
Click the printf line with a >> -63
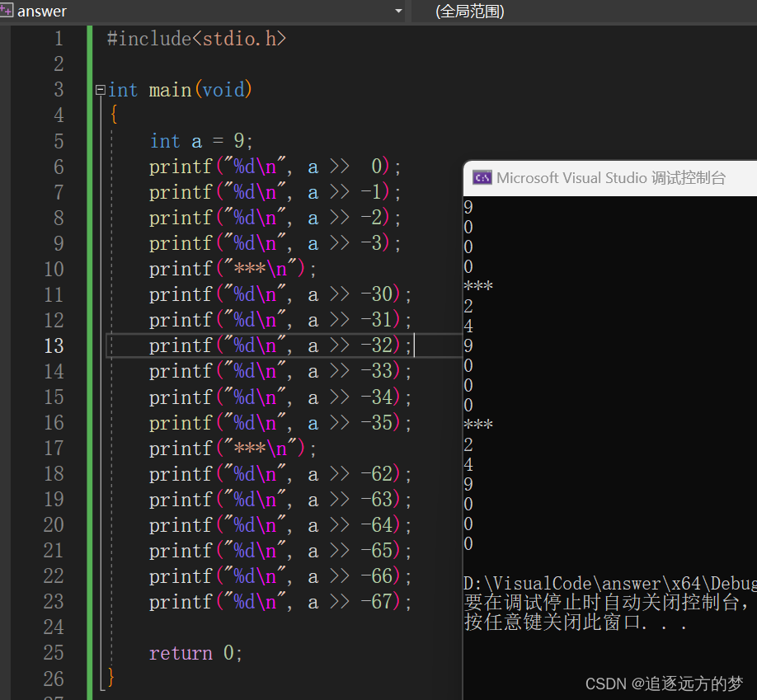(280, 500)
